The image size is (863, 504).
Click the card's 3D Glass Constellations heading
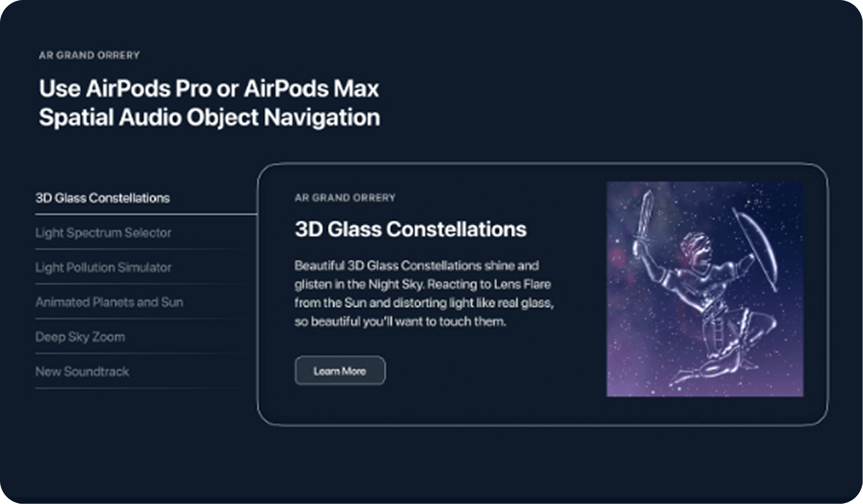click(x=411, y=229)
